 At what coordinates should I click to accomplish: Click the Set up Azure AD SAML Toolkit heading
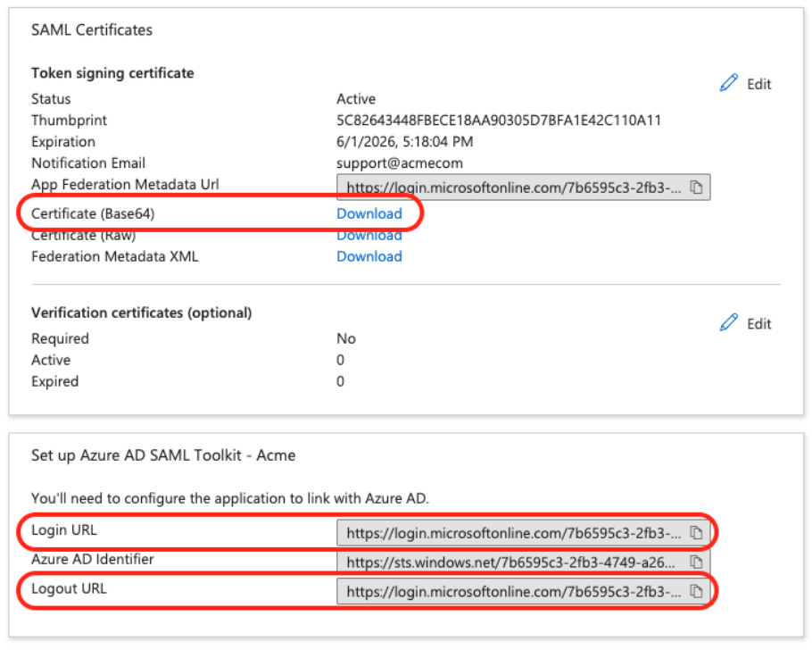pos(163,455)
